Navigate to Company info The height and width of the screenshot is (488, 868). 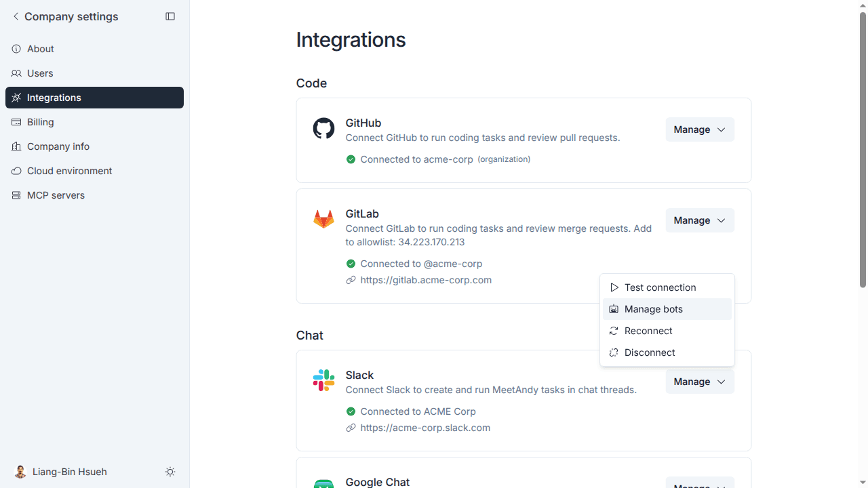94,146
